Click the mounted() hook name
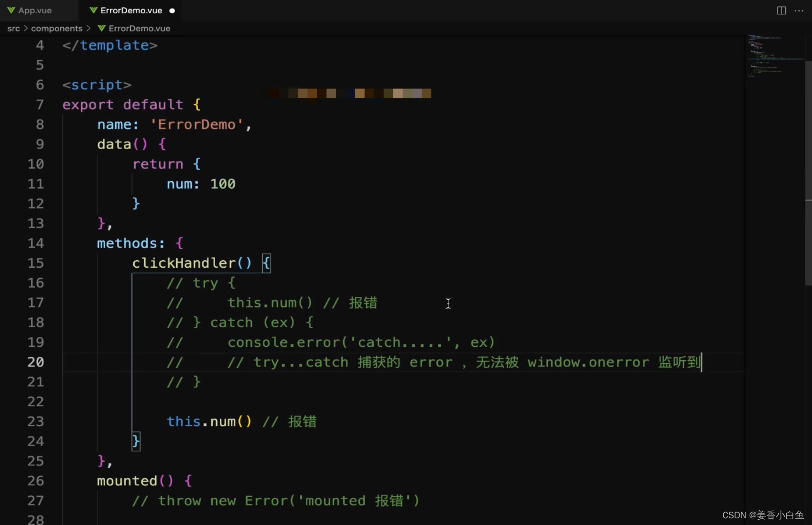Image resolution: width=812 pixels, height=525 pixels. point(127,481)
